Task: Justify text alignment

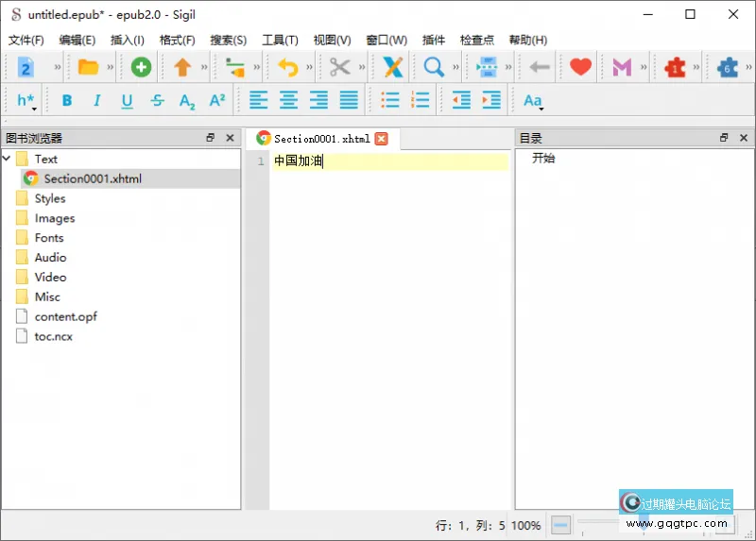Action: 349,100
